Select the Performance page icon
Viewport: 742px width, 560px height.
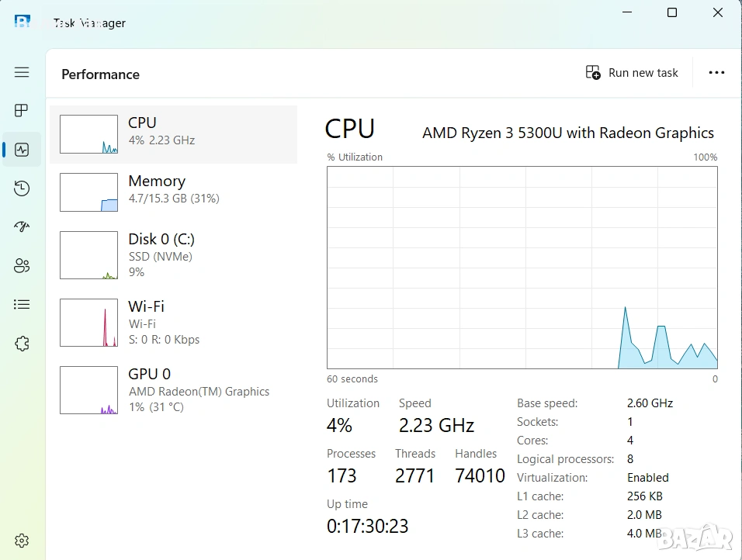tap(22, 150)
